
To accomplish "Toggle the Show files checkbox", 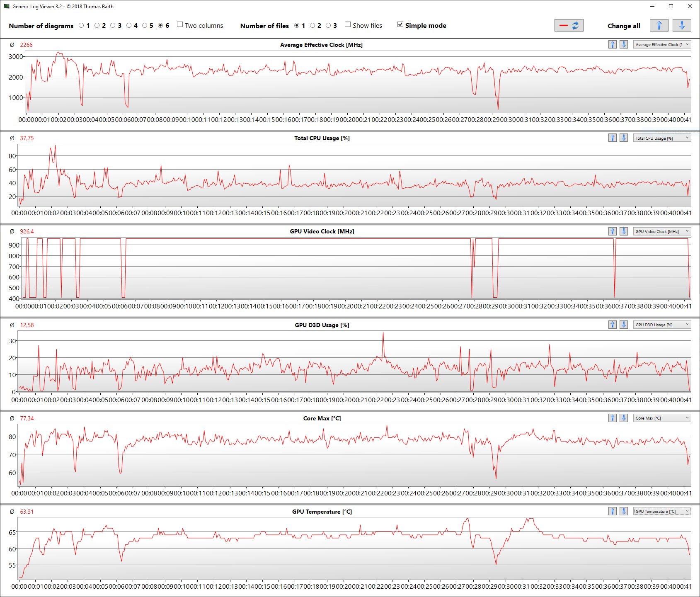I will pos(348,25).
